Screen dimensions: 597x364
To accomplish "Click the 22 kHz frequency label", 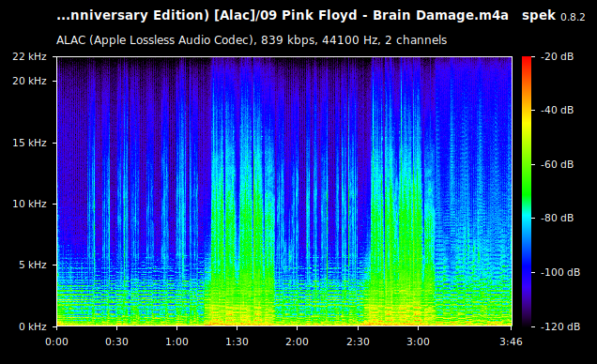I will (x=29, y=56).
